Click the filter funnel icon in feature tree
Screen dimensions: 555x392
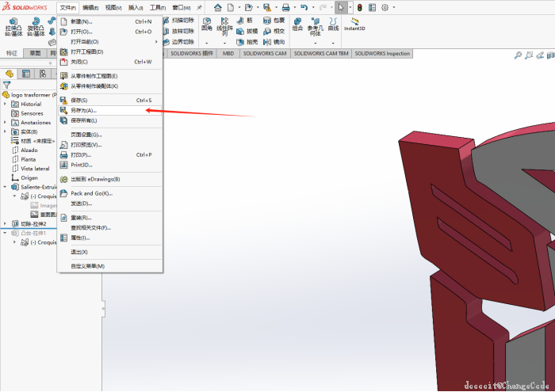(7, 84)
